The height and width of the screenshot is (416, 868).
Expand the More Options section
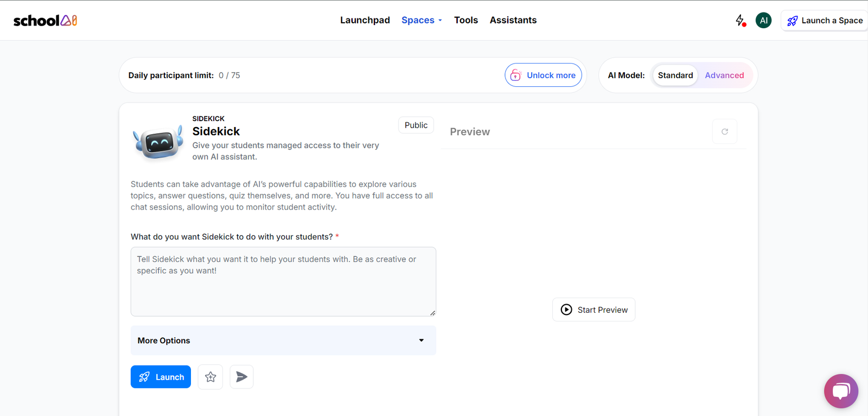[x=283, y=341]
